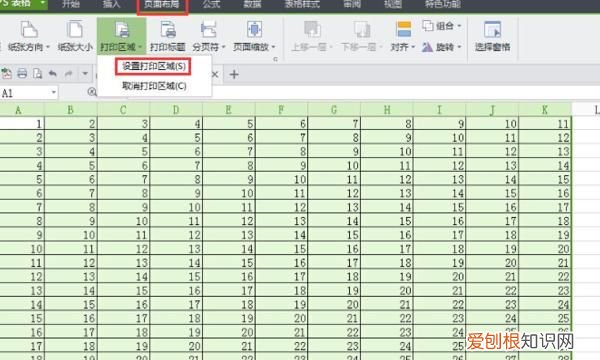Image resolution: width=600 pixels, height=360 pixels.
Task: Click cell B17 containing 18
Action: click(71, 346)
